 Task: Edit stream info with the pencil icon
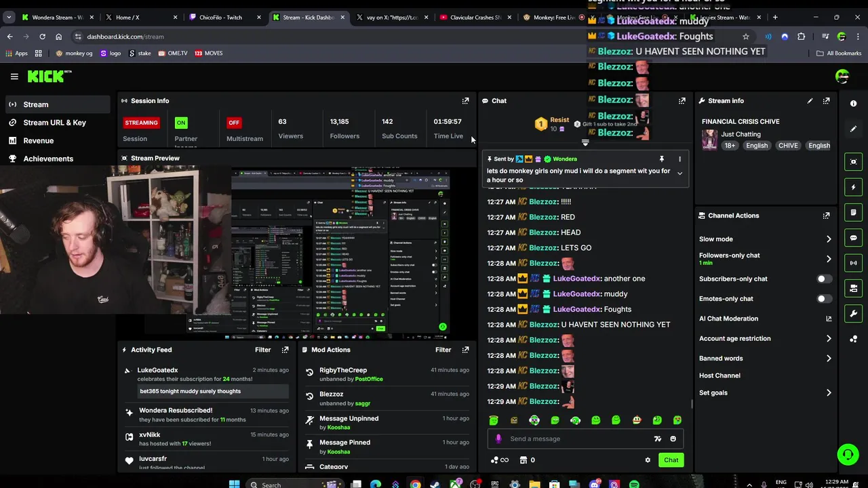810,101
